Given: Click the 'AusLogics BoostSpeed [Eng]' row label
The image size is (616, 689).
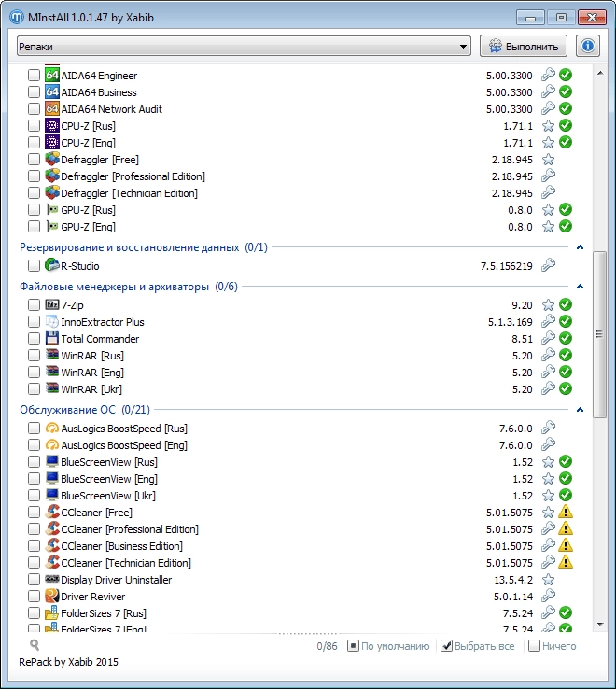Looking at the screenshot, I should pos(124,445).
